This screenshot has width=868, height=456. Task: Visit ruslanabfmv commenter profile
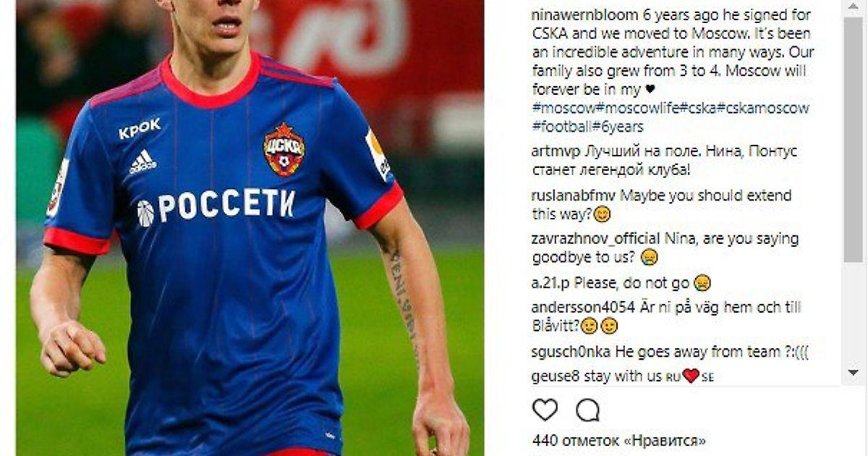(x=574, y=195)
